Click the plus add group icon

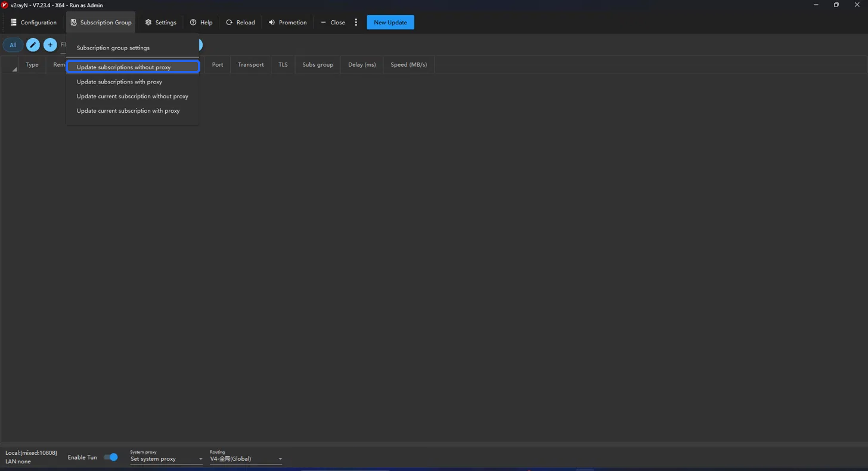coord(50,45)
